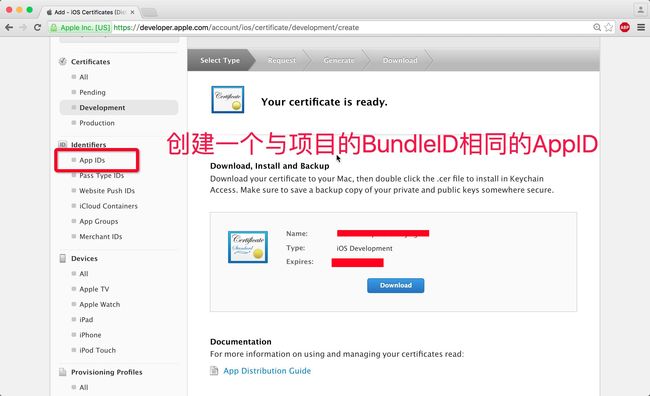Open All under Provisioning Profiles
The height and width of the screenshot is (396, 650).
coord(84,387)
